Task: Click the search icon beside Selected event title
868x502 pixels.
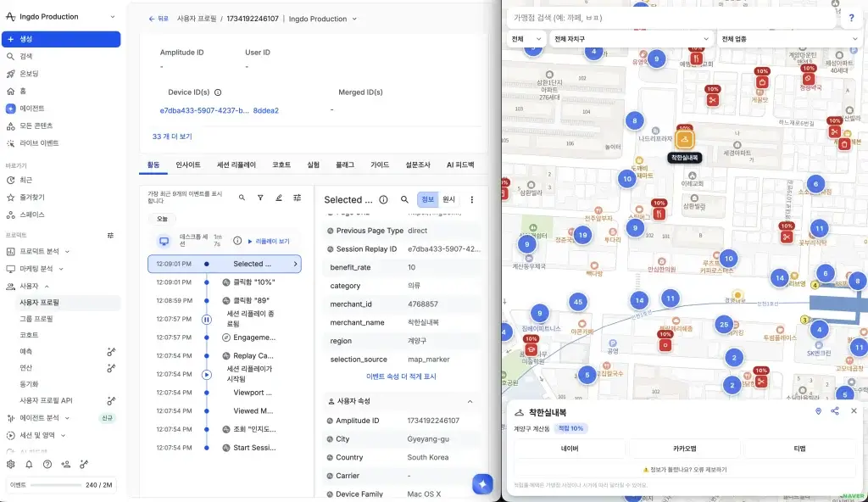Action: click(x=404, y=199)
